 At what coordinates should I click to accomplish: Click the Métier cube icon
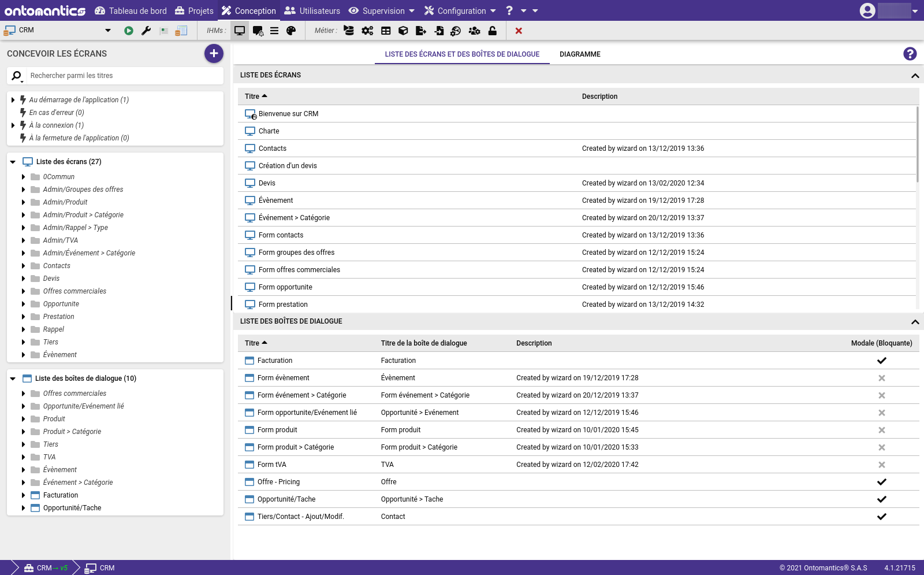pyautogui.click(x=403, y=31)
